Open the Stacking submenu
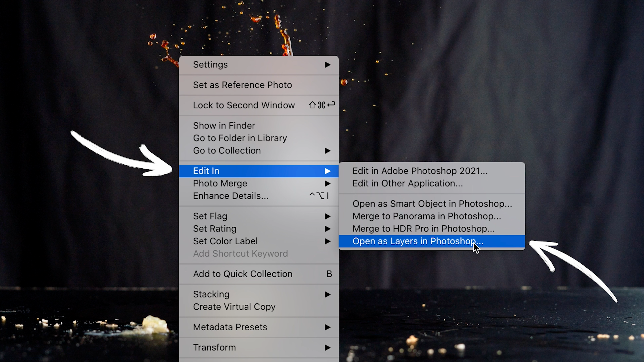Screen dimensions: 644x362 pos(259,294)
